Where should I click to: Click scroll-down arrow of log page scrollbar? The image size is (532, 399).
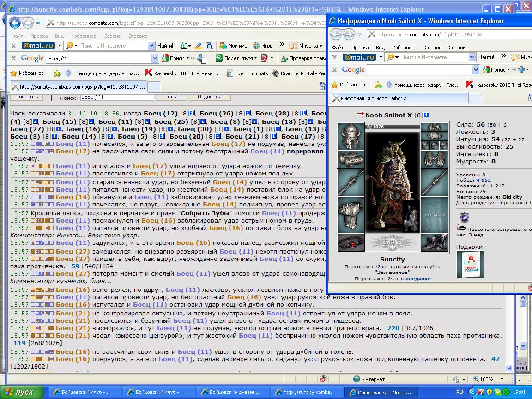(509, 369)
